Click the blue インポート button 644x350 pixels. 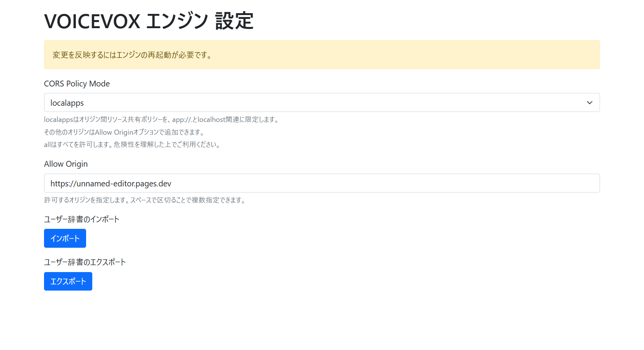pos(65,238)
